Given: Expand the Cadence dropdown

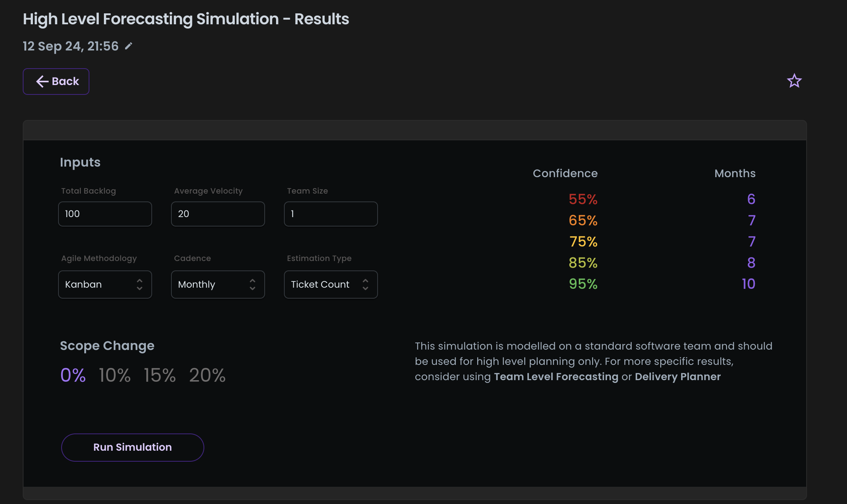Looking at the screenshot, I should pos(218,285).
